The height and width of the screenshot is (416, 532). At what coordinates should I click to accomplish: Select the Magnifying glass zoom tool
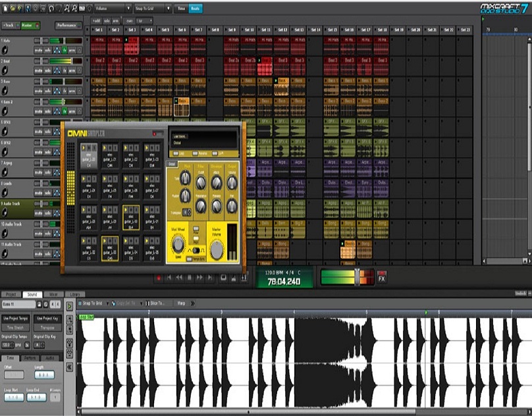pyautogui.click(x=67, y=9)
